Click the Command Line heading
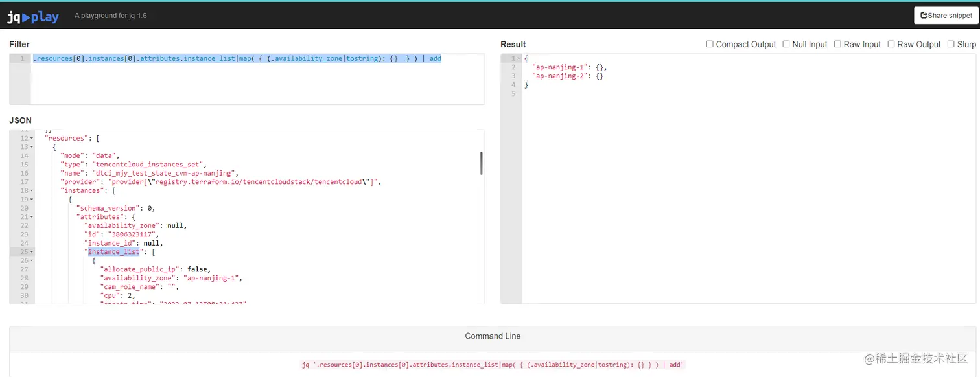The height and width of the screenshot is (377, 980). pyautogui.click(x=493, y=336)
